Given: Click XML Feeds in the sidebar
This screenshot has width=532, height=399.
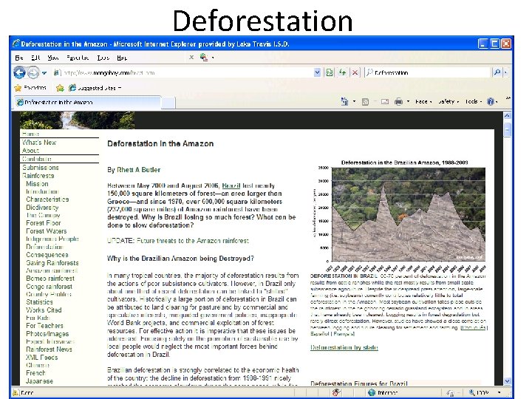Looking at the screenshot, I should coord(41,358).
